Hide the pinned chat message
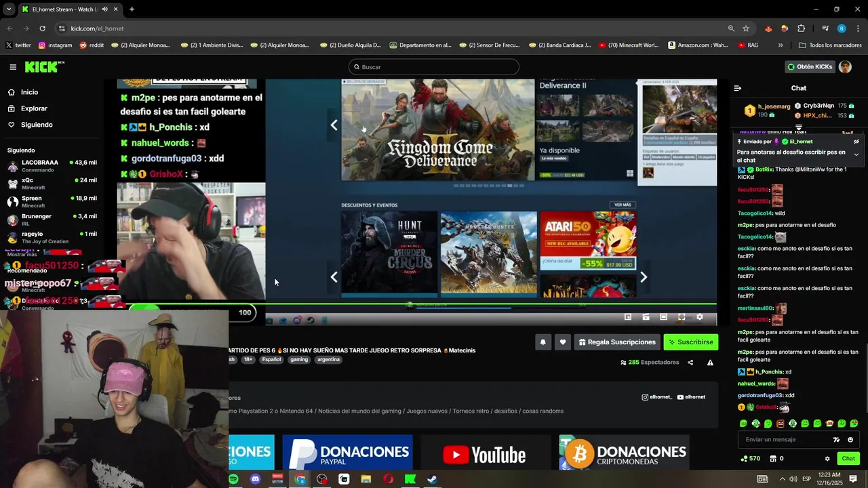 856,142
